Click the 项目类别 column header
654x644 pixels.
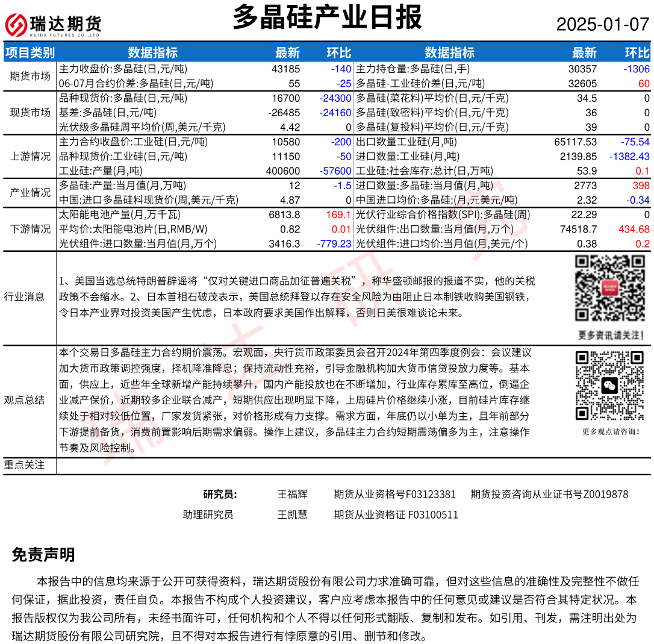[x=30, y=52]
